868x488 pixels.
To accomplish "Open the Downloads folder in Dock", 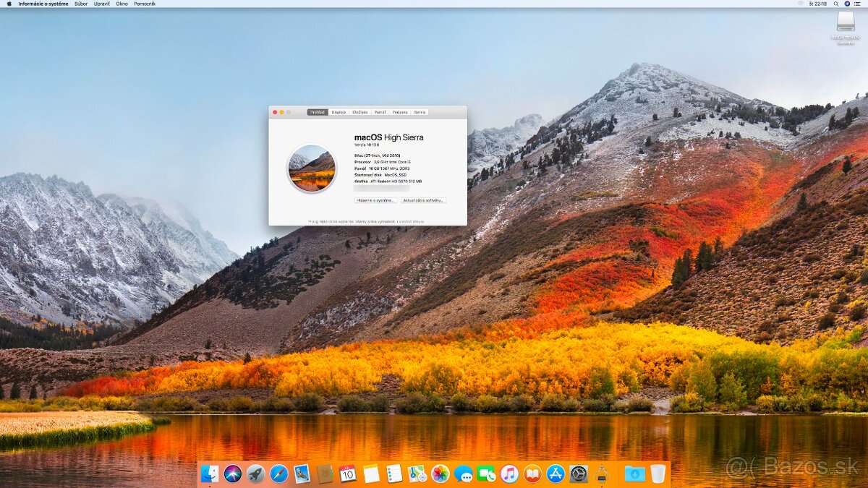I will [x=634, y=474].
